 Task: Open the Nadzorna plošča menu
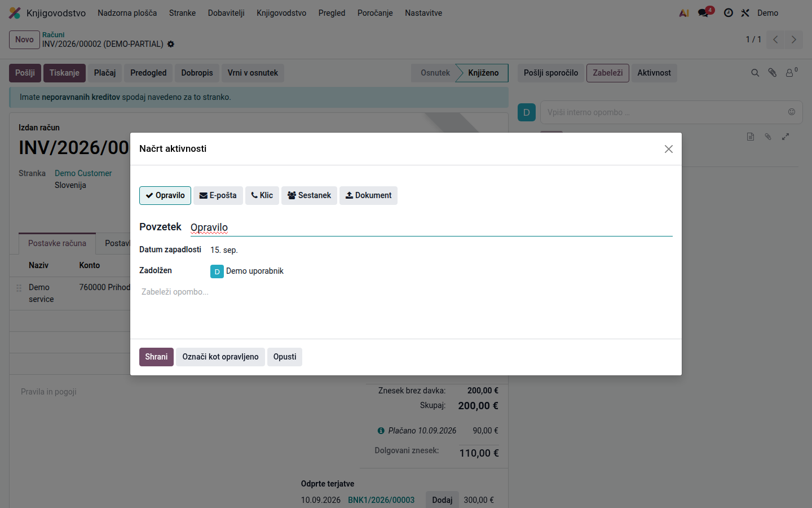pos(127,13)
